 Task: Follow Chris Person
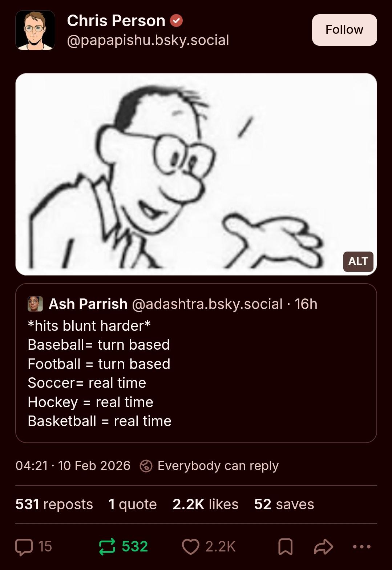point(344,30)
